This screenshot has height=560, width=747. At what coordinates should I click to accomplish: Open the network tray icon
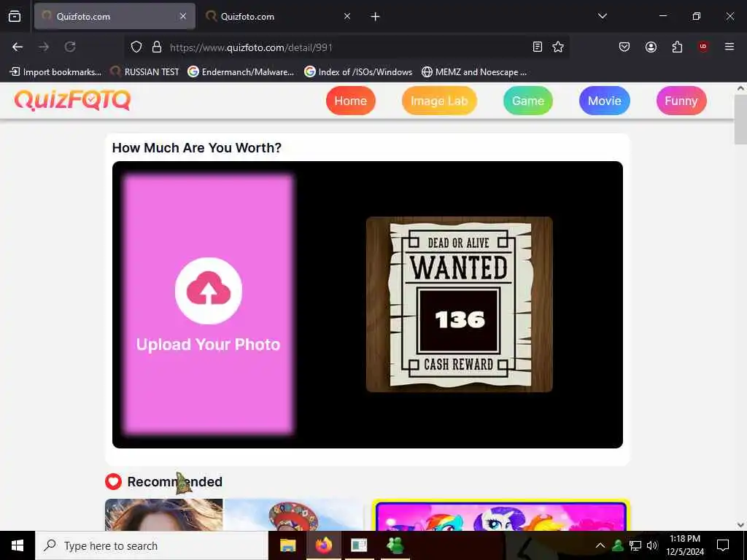(x=635, y=545)
